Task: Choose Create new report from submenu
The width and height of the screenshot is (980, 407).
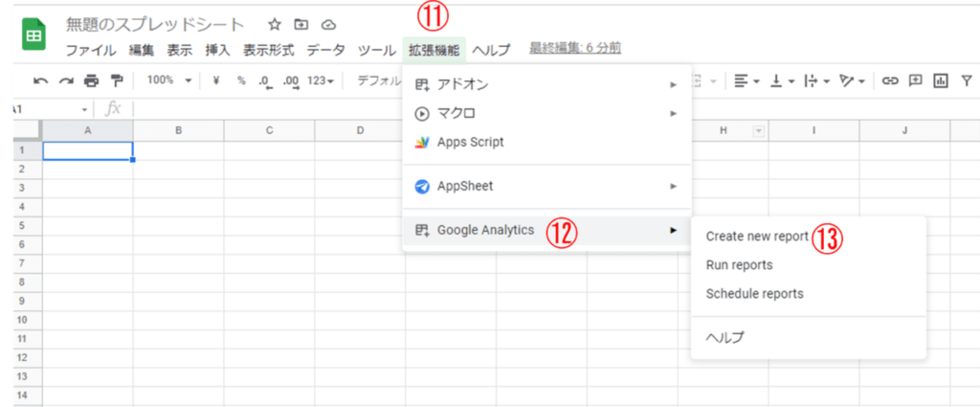Action: point(757,237)
